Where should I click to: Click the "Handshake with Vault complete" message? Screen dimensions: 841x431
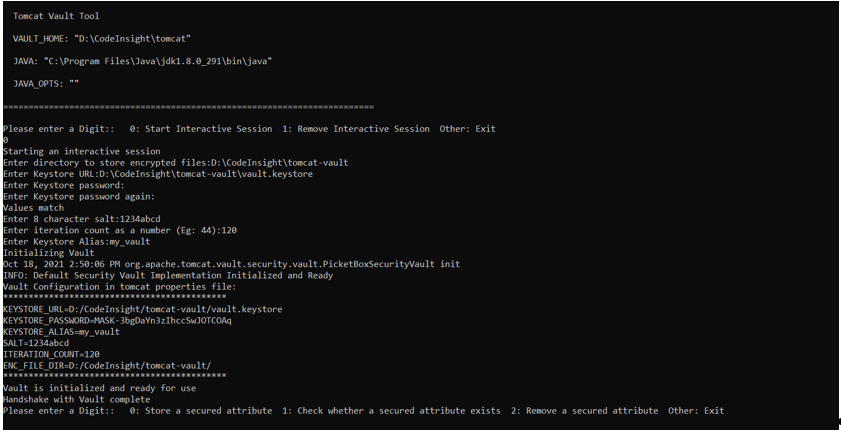click(76, 399)
